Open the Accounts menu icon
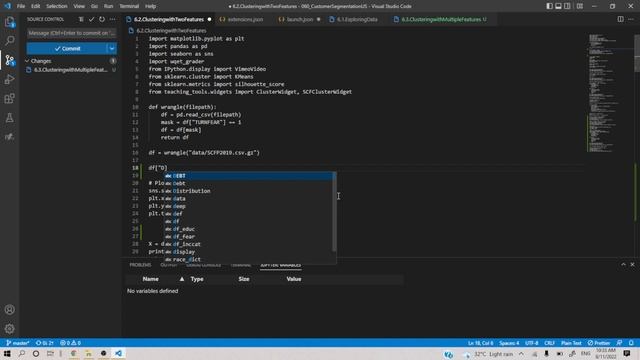This screenshot has height=360, width=640. coord(9,310)
